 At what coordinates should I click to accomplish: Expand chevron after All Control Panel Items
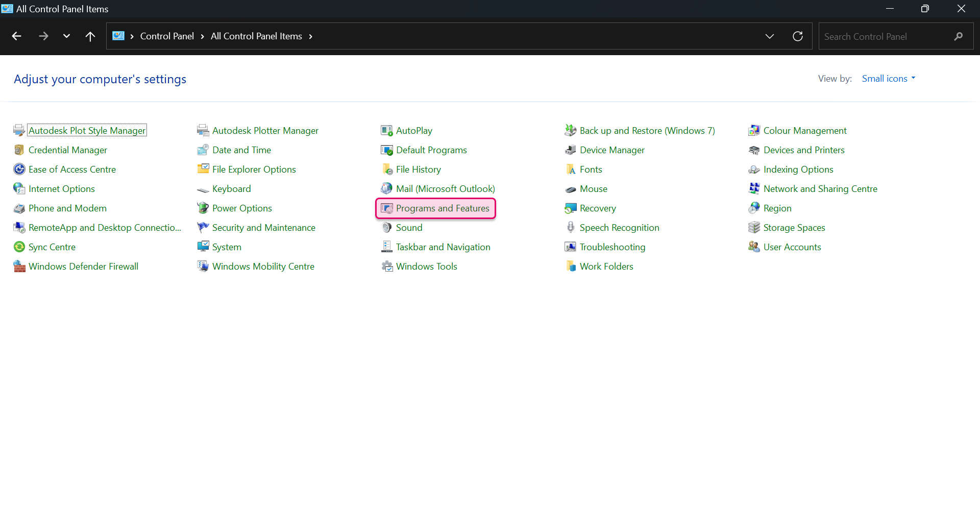(x=310, y=36)
